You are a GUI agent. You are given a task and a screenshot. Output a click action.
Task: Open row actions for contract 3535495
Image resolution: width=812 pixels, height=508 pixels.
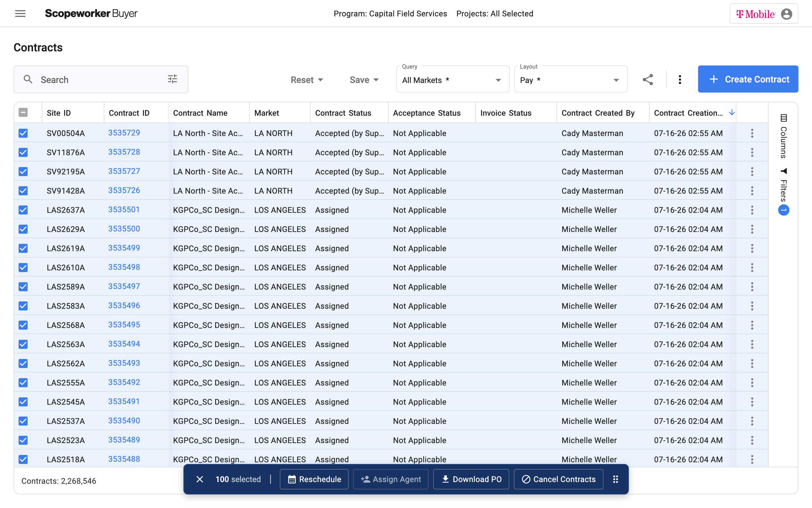click(752, 325)
